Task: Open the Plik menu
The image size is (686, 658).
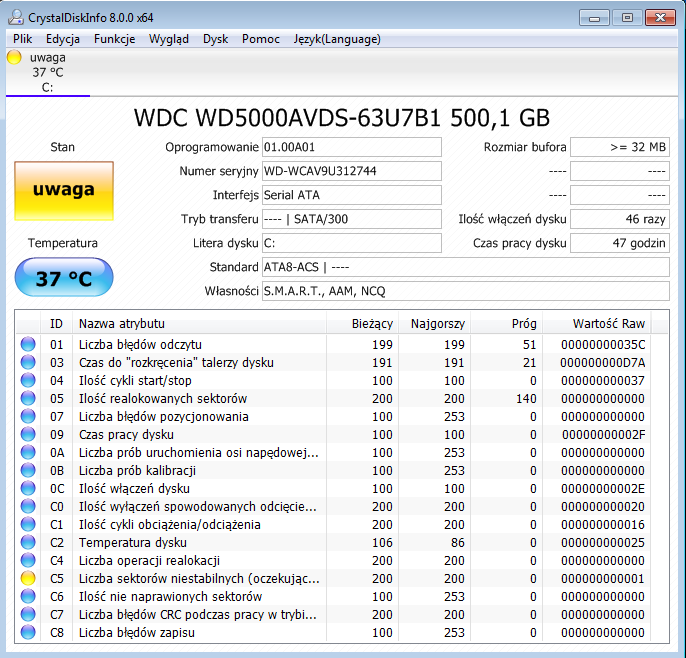Action: [x=22, y=39]
